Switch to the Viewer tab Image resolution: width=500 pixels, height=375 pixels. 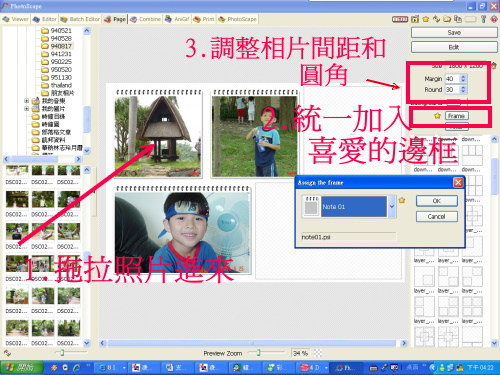coord(16,19)
